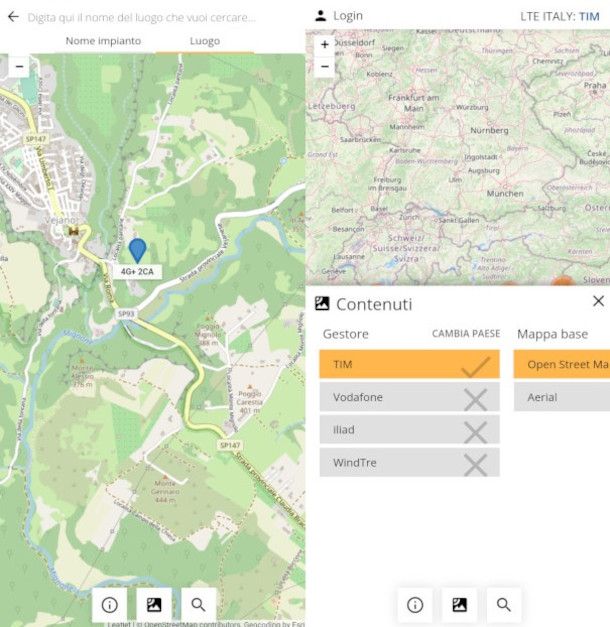Open search magnifier on left map
Screen dimensions: 610x627
click(x=198, y=605)
